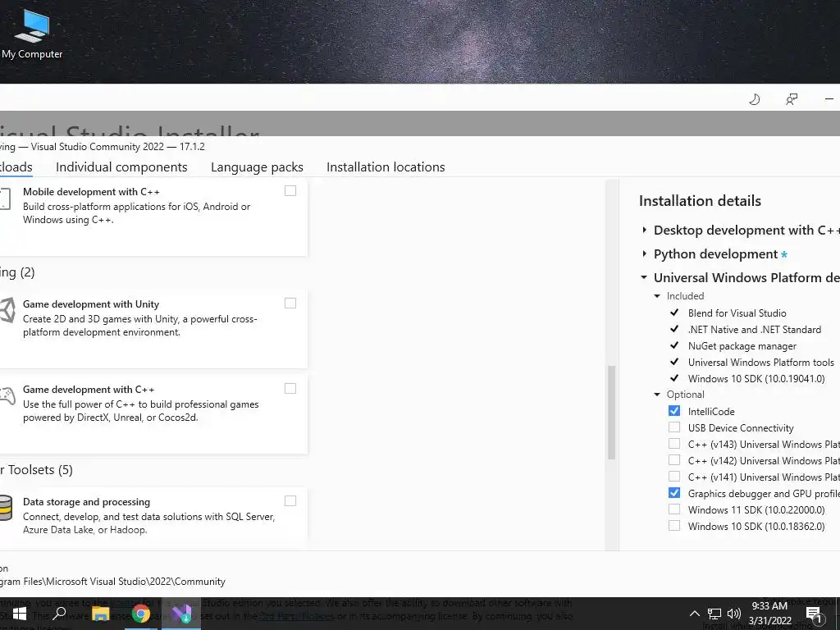Switch to Language packs tab

[257, 167]
